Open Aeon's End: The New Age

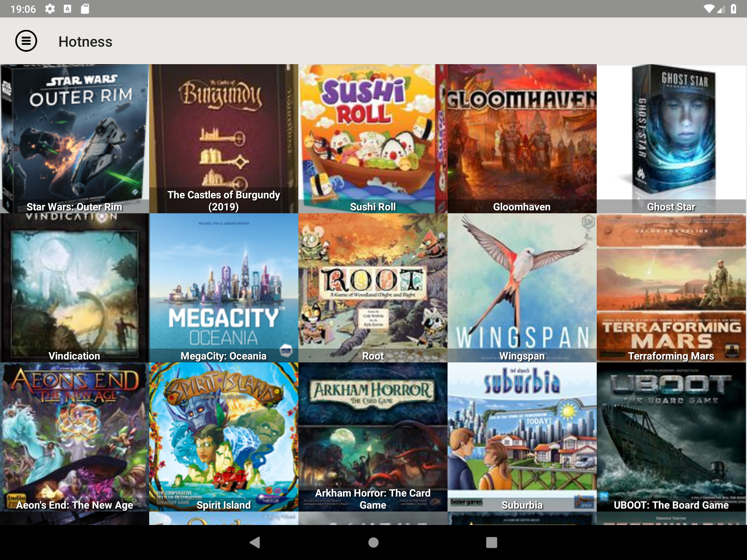point(74,437)
